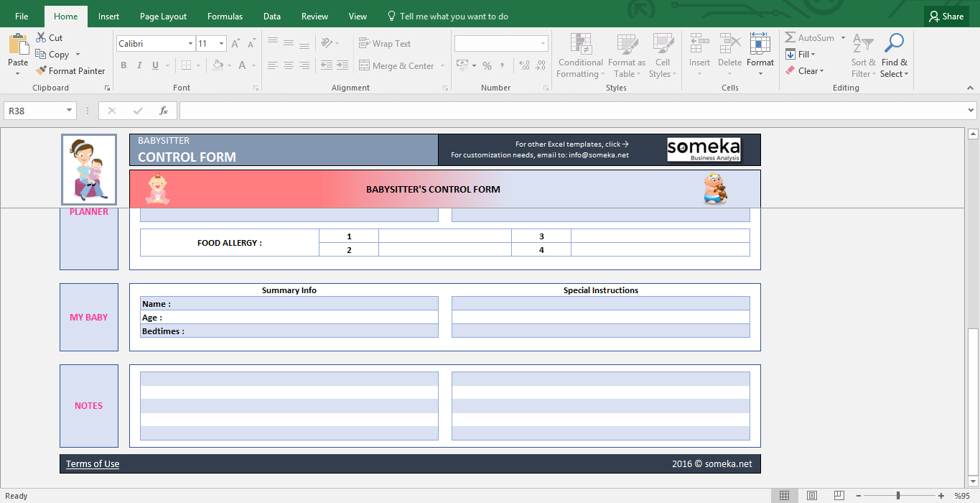Open the Format cells menu
The image size is (980, 503).
click(x=760, y=55)
